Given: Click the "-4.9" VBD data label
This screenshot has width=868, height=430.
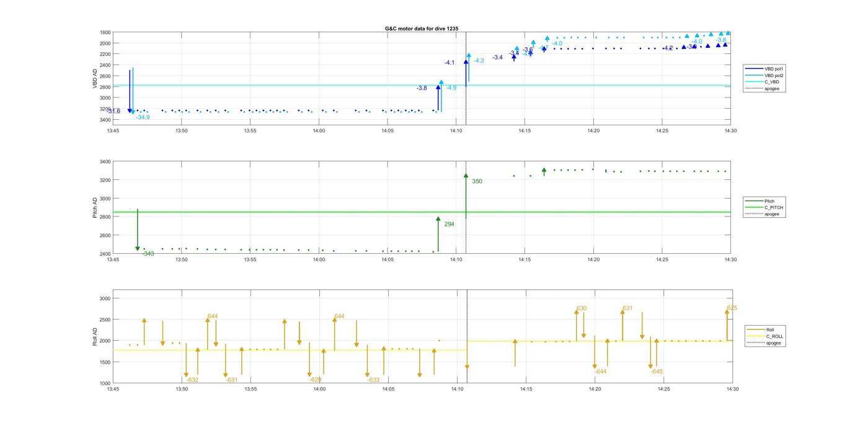Looking at the screenshot, I should (x=451, y=88).
